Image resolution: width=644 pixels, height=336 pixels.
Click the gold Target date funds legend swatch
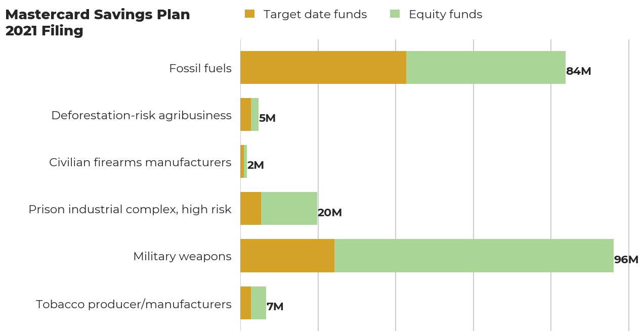249,14
